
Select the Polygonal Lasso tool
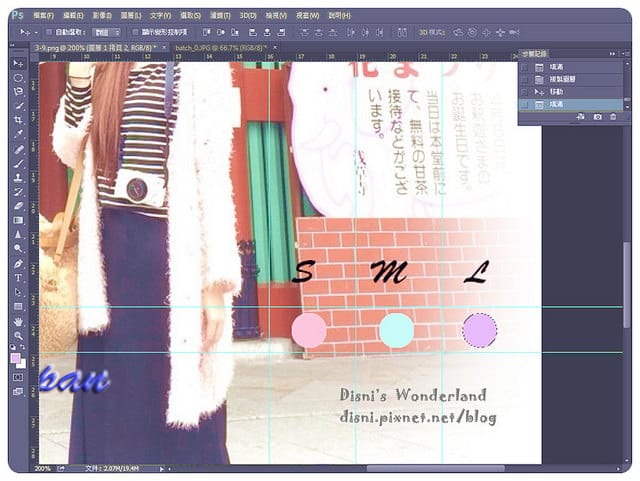[x=18, y=92]
